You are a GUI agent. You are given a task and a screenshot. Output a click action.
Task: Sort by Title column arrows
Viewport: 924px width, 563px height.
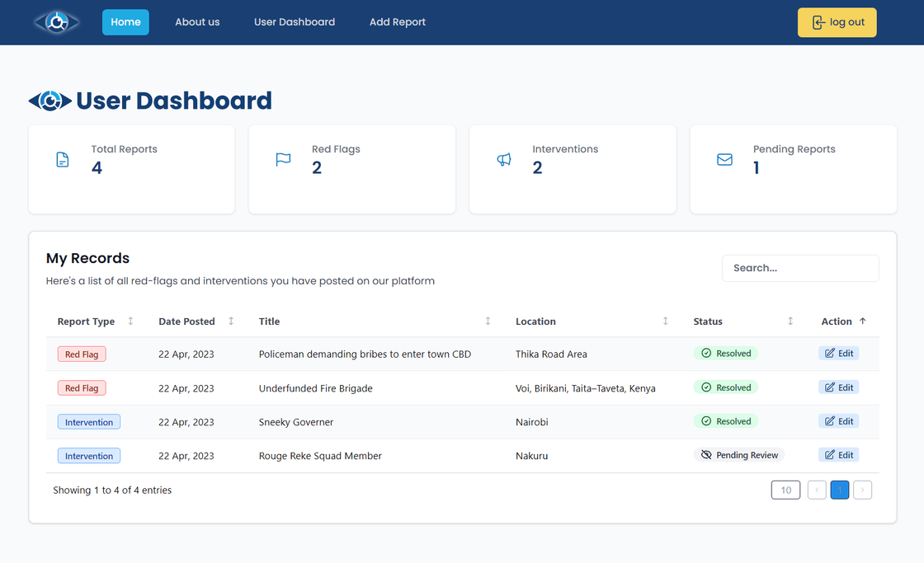488,321
